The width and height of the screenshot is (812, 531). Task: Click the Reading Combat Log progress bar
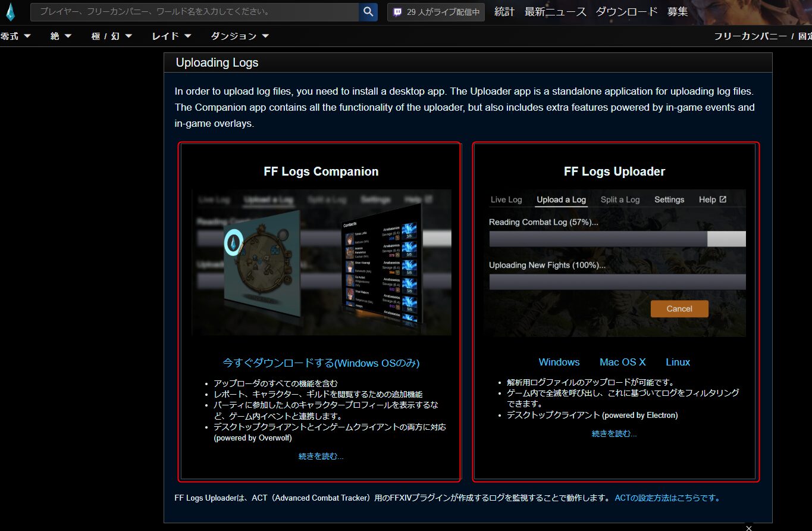coord(617,239)
